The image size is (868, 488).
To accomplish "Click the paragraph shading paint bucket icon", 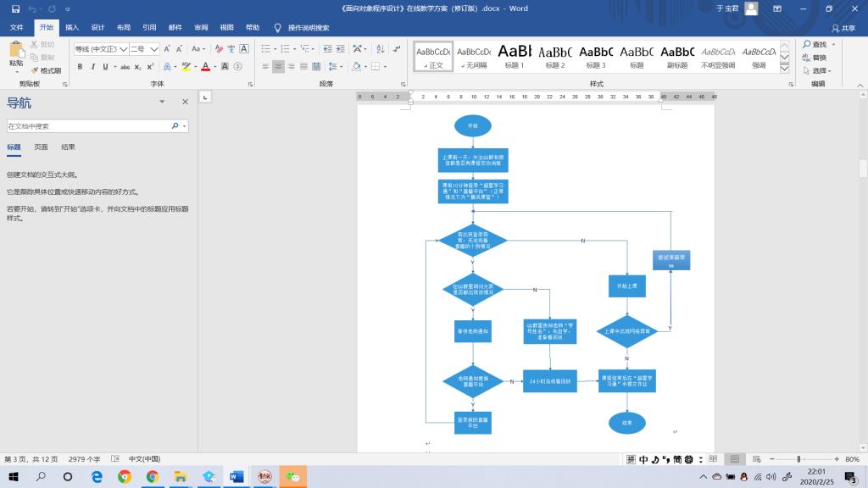I will (357, 66).
